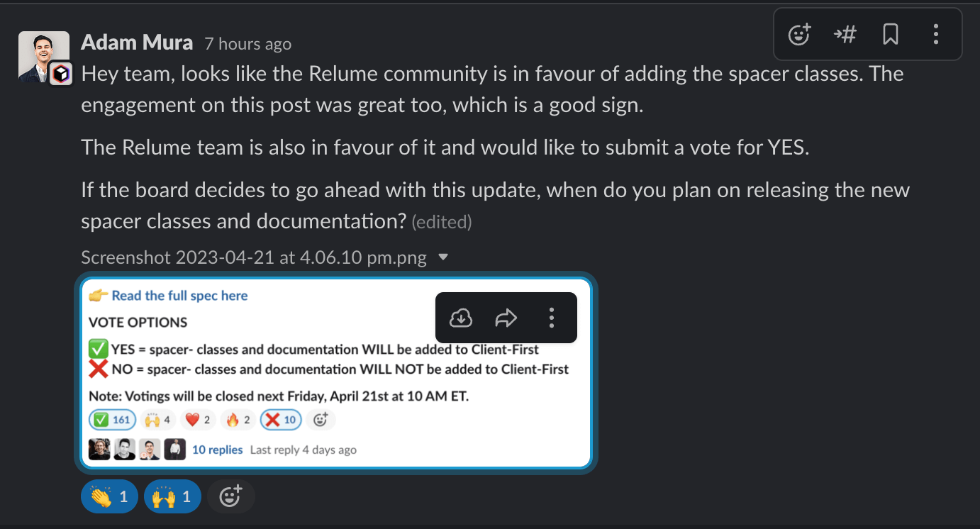Open the image's more options menu
This screenshot has width=980, height=529.
552,318
